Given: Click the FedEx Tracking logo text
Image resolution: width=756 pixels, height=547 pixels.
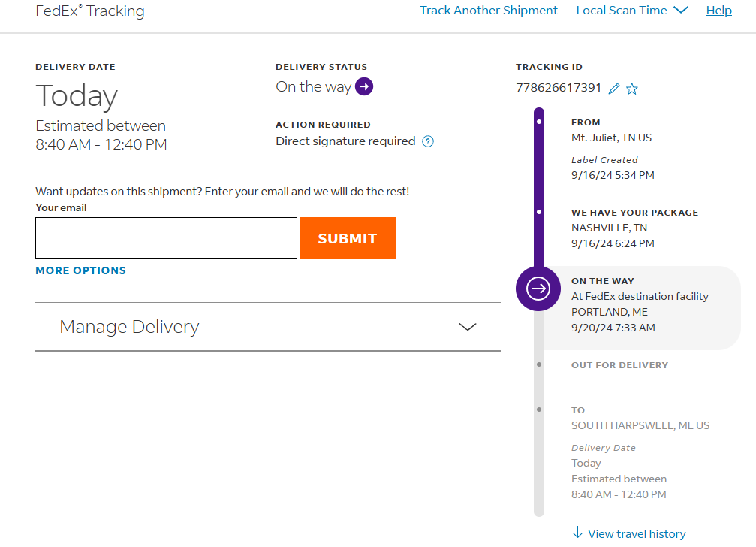Looking at the screenshot, I should pos(90,11).
